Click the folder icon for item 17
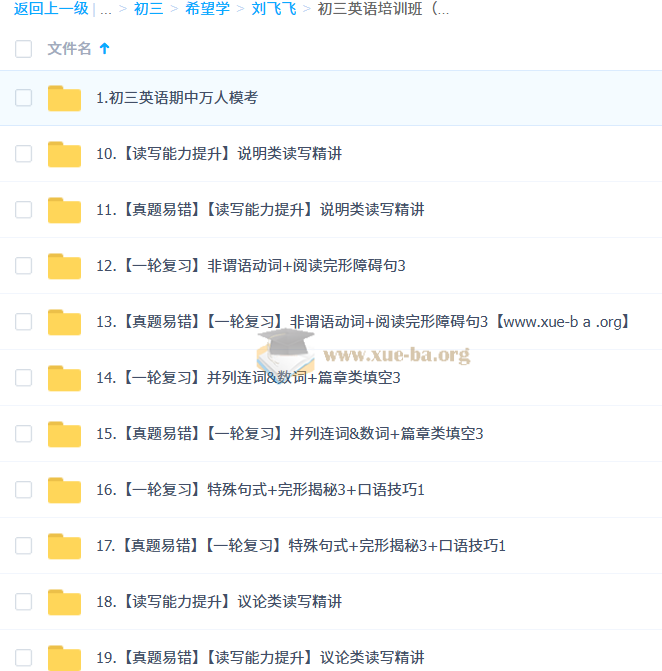Viewport: 662px width, 671px height. pyautogui.click(x=64, y=546)
